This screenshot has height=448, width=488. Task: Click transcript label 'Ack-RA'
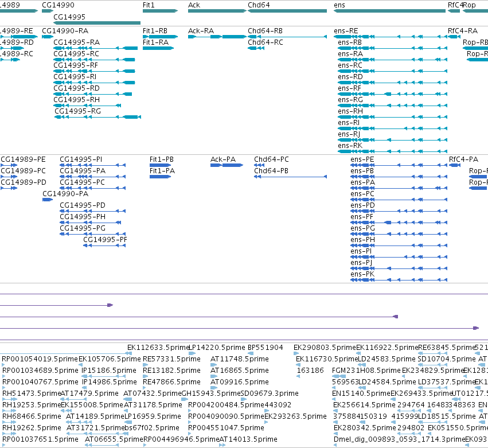(x=201, y=31)
